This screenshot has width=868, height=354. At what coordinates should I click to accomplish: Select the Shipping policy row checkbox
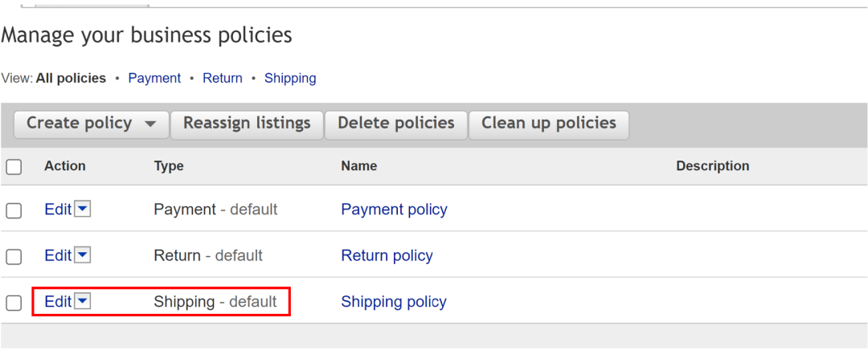[14, 303]
